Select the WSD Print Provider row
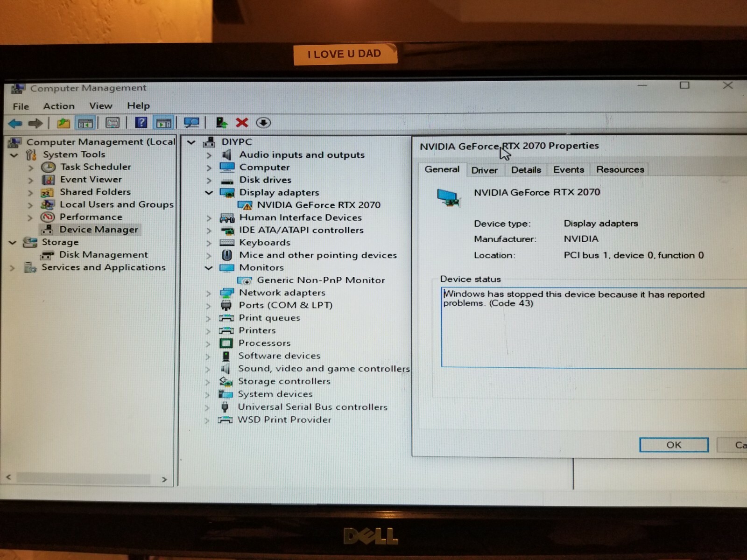 [284, 420]
